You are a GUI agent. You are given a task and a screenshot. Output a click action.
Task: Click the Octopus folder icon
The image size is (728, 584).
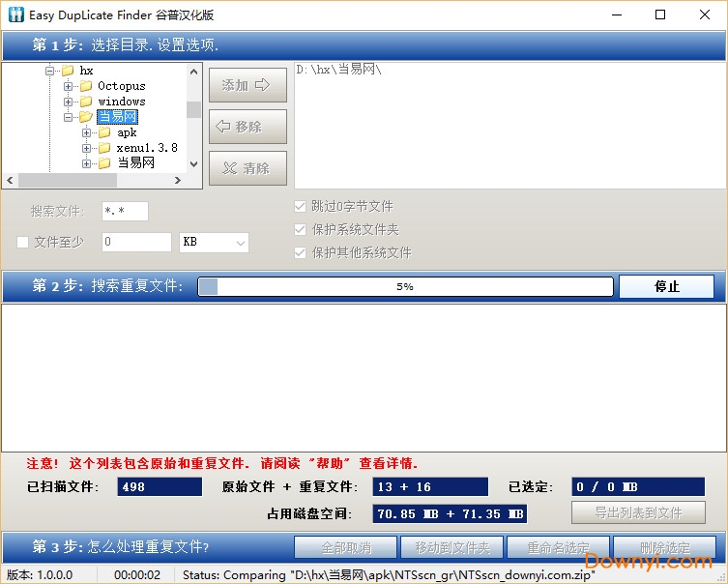[x=86, y=86]
